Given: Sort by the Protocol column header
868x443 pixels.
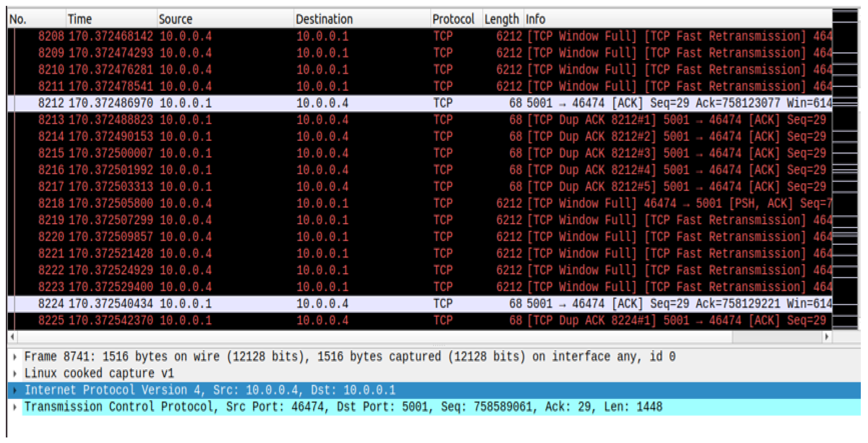Looking at the screenshot, I should point(453,19).
